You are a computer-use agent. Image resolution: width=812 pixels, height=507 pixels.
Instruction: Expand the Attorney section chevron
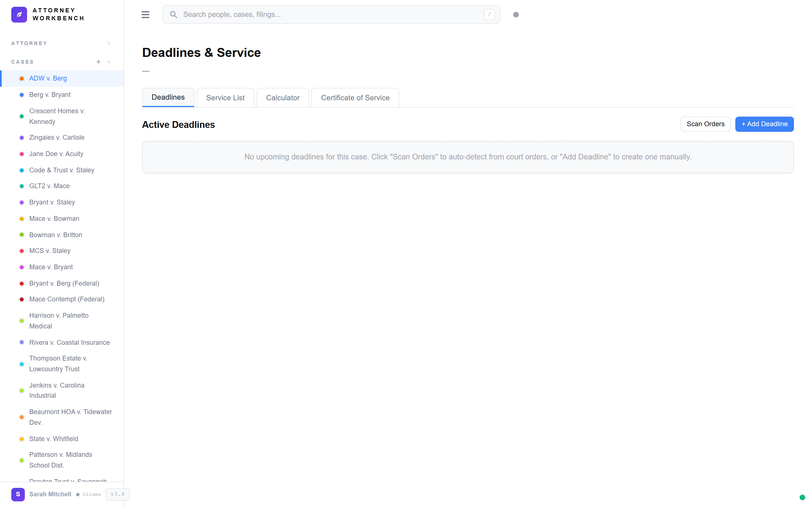pyautogui.click(x=108, y=43)
